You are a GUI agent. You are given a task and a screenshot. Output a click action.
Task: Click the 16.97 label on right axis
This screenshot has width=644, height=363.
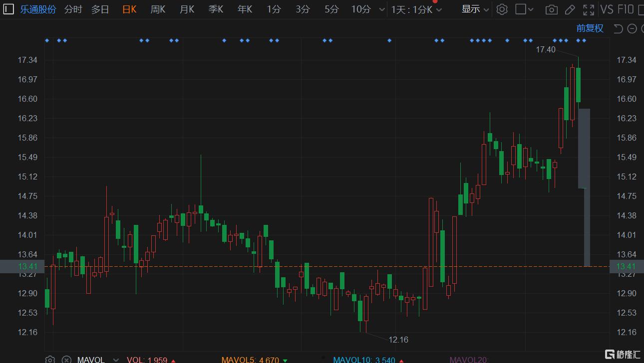pos(627,79)
